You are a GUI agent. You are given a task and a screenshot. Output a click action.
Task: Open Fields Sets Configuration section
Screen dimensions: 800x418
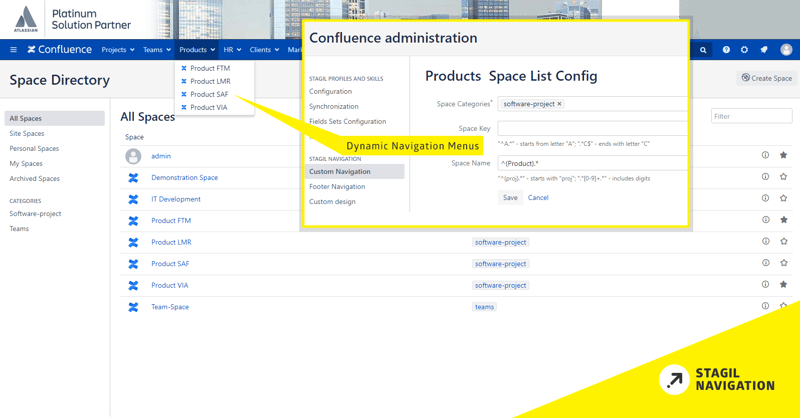347,121
